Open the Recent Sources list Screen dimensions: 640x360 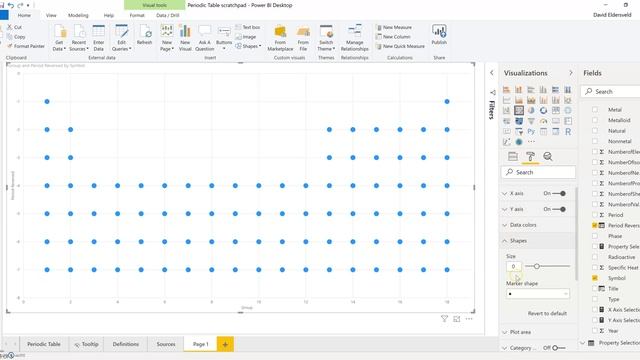pyautogui.click(x=79, y=38)
